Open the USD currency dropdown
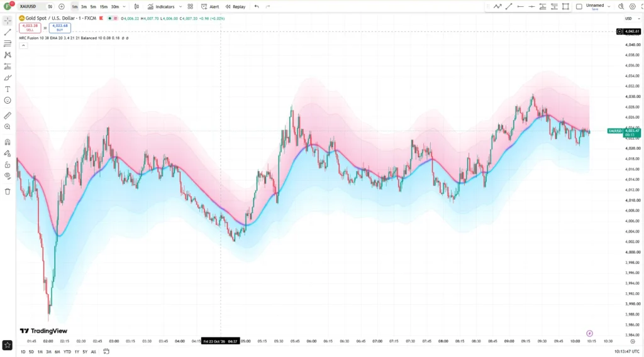644x357 pixels. [x=632, y=18]
